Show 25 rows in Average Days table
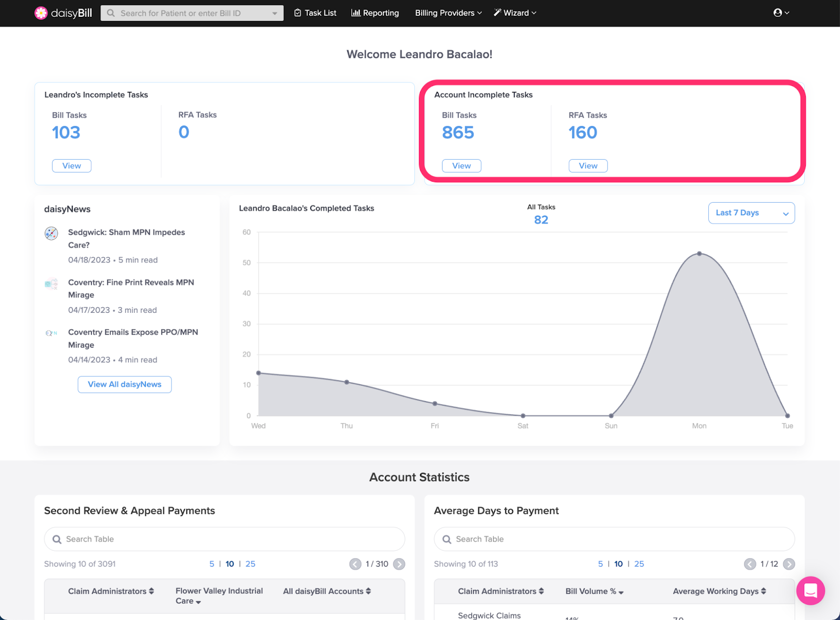 click(x=639, y=564)
